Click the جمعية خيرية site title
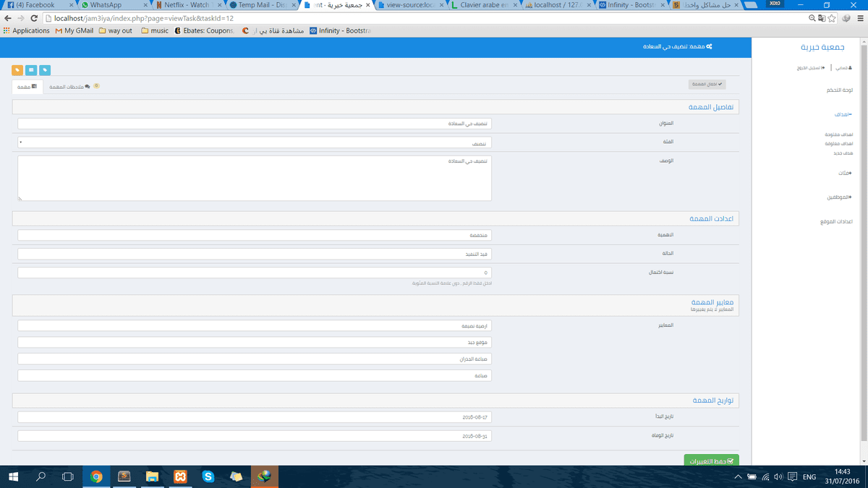 pos(822,47)
